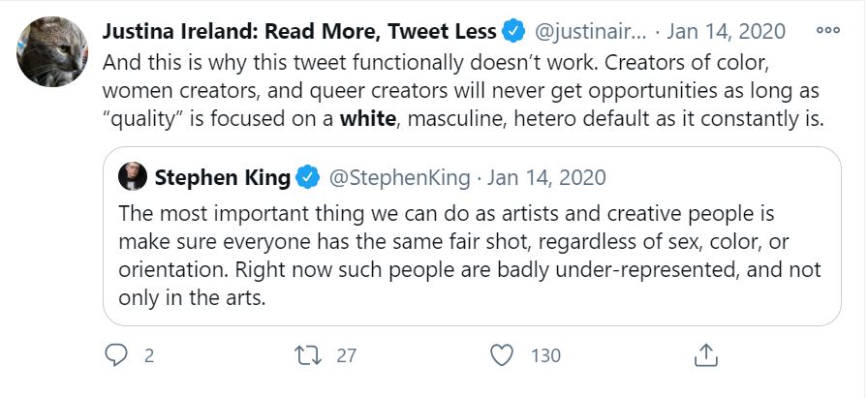
Task: Click Stephen King's blue verified badge
Action: tap(308, 177)
